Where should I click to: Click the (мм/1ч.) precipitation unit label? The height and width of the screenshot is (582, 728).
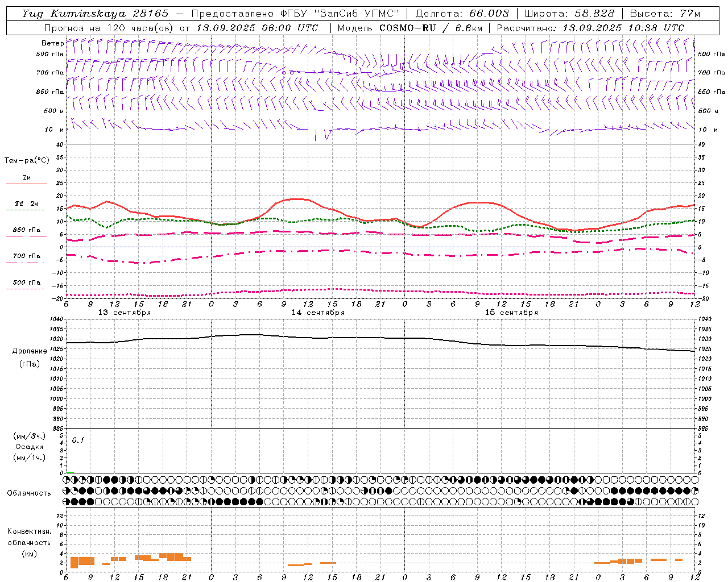click(x=30, y=458)
